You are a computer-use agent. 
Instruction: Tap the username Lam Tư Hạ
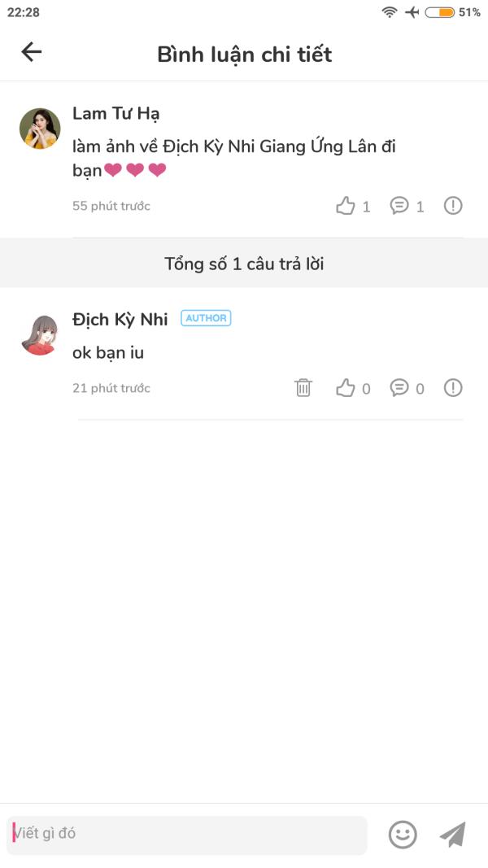[115, 113]
